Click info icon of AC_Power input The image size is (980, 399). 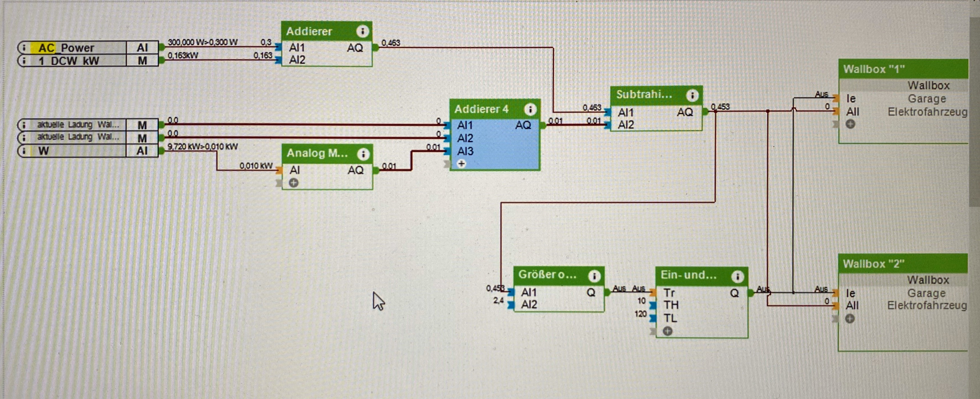click(x=24, y=48)
